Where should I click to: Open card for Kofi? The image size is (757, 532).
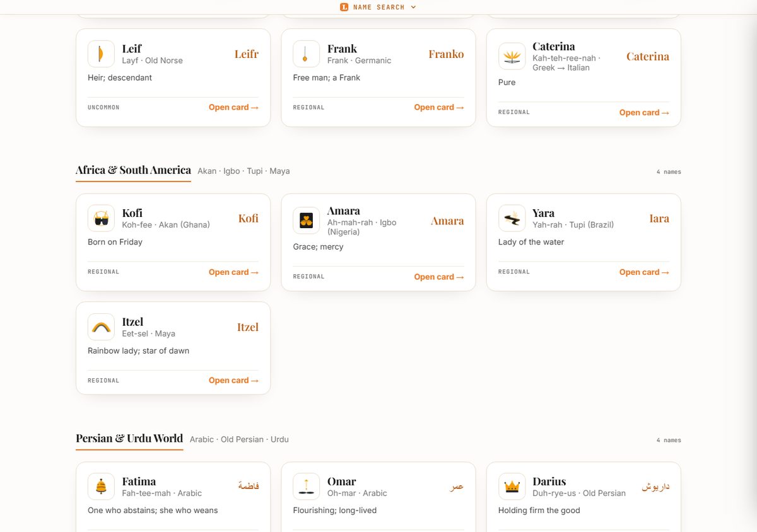click(x=233, y=272)
